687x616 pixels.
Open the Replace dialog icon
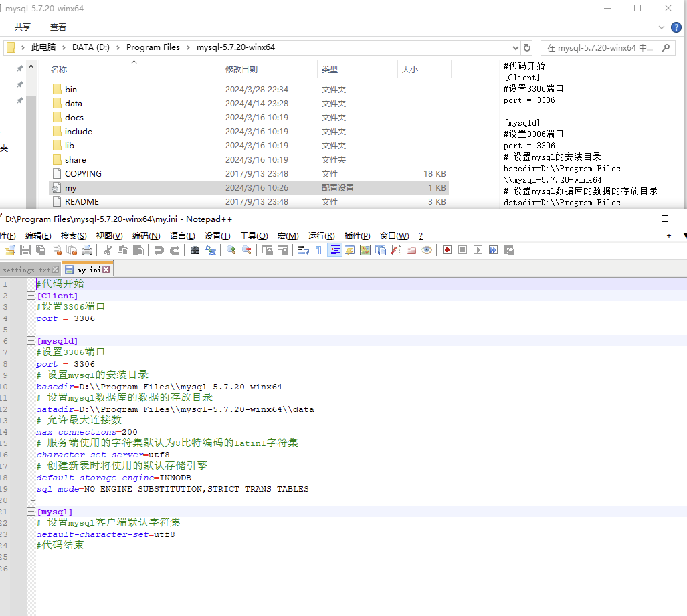pos(211,250)
